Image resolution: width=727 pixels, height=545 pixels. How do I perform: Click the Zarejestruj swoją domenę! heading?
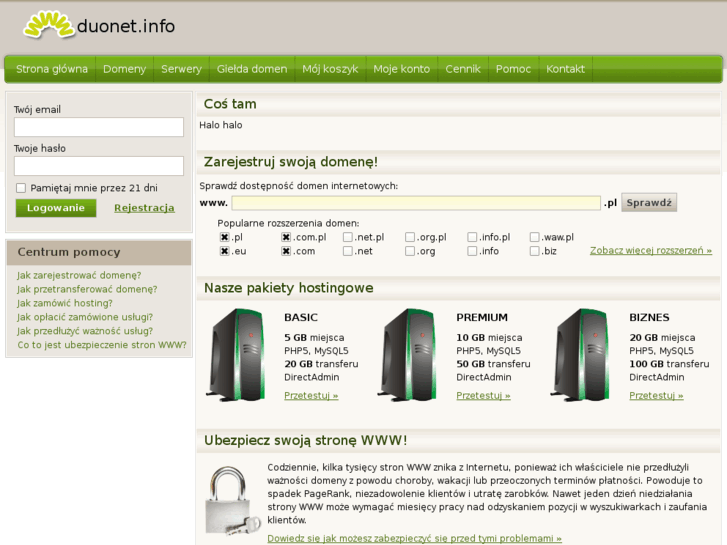click(x=291, y=162)
